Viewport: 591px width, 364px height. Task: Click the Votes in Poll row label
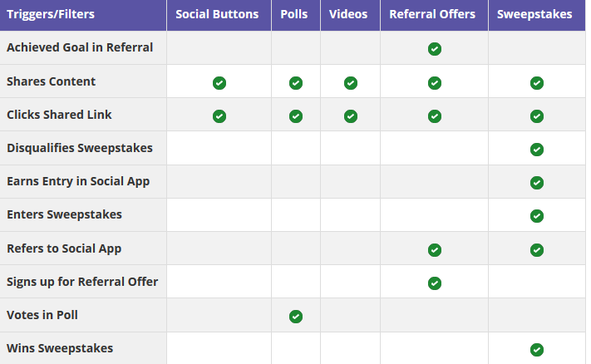42,315
